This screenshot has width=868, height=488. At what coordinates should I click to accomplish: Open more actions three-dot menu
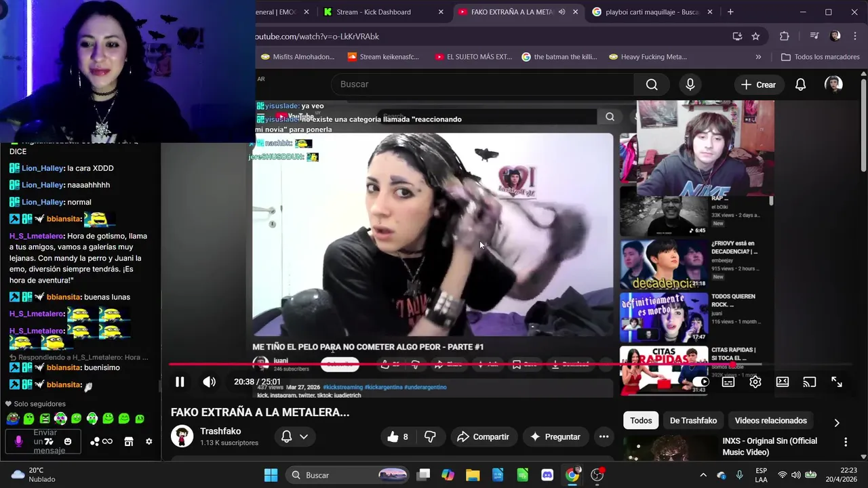604,437
